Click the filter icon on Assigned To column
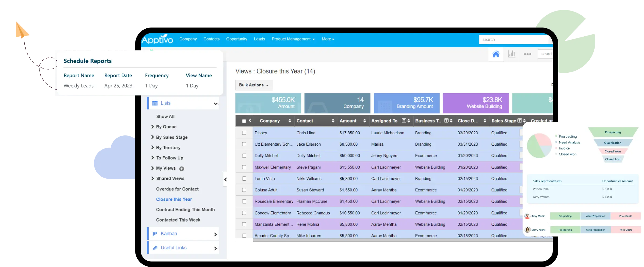The width and height of the screenshot is (644, 267). [x=404, y=121]
